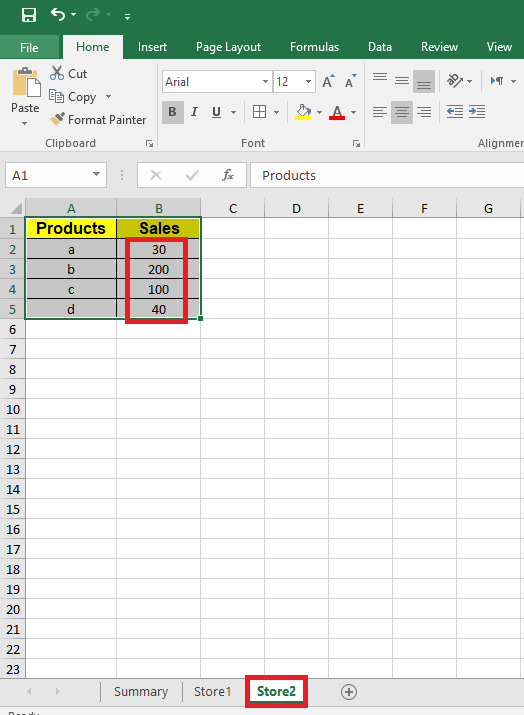Open Fill Color palette arrow
This screenshot has width=524, height=715.
tap(319, 112)
